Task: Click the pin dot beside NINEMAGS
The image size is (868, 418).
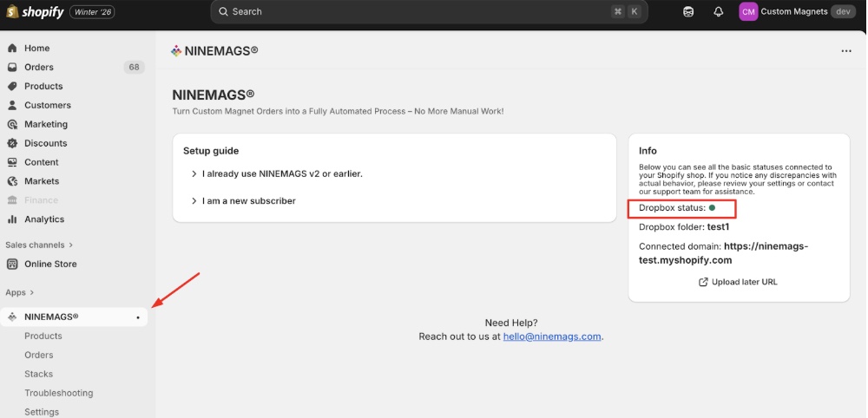Action: (x=138, y=317)
